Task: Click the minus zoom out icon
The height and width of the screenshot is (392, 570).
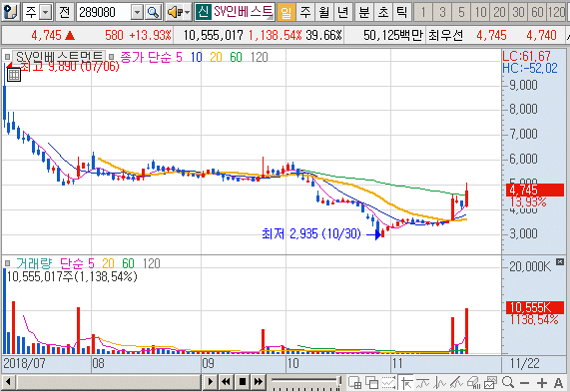Action: click(524, 383)
